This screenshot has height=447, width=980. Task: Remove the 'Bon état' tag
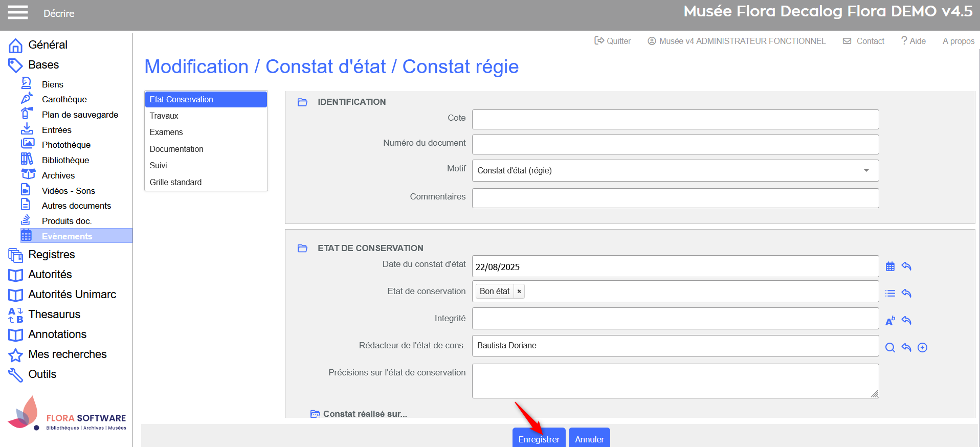point(519,292)
